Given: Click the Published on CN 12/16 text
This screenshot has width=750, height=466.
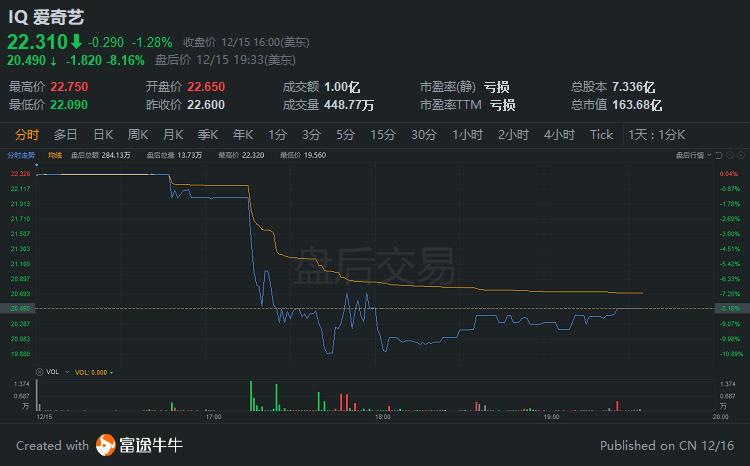Looking at the screenshot, I should (x=667, y=445).
